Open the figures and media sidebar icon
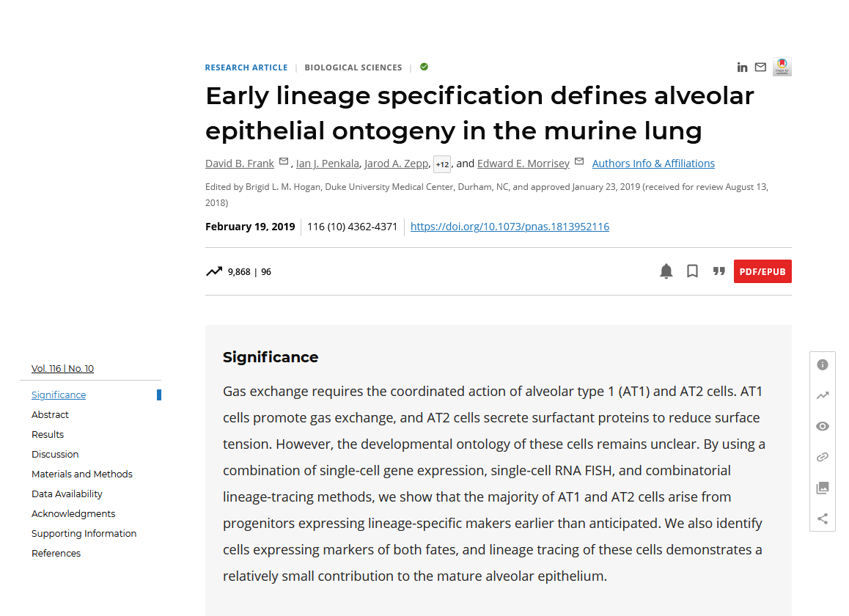The image size is (849, 616). coord(823,488)
